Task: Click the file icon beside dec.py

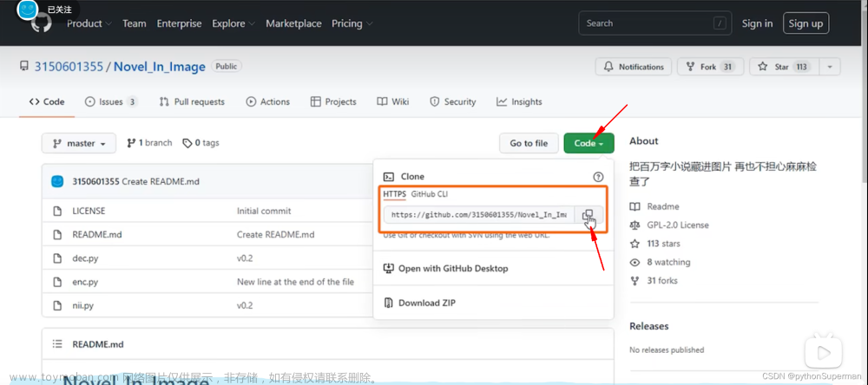Action: [x=56, y=258]
